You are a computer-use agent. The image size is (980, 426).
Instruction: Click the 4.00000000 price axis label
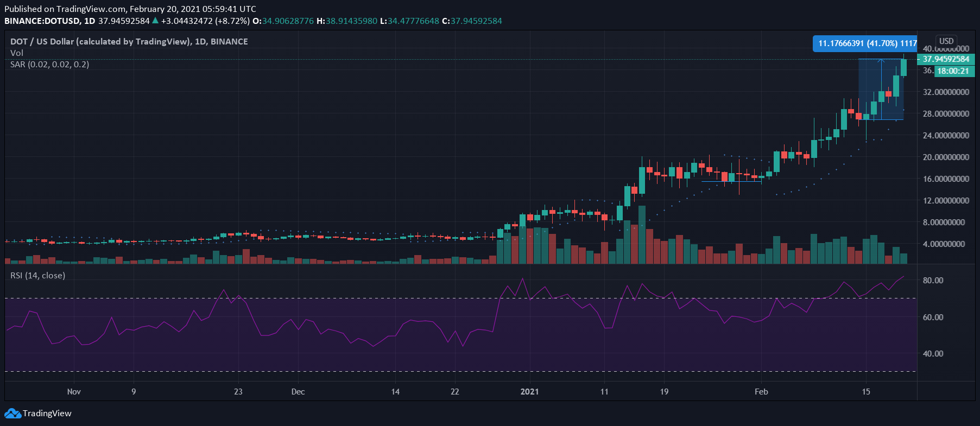pyautogui.click(x=944, y=244)
